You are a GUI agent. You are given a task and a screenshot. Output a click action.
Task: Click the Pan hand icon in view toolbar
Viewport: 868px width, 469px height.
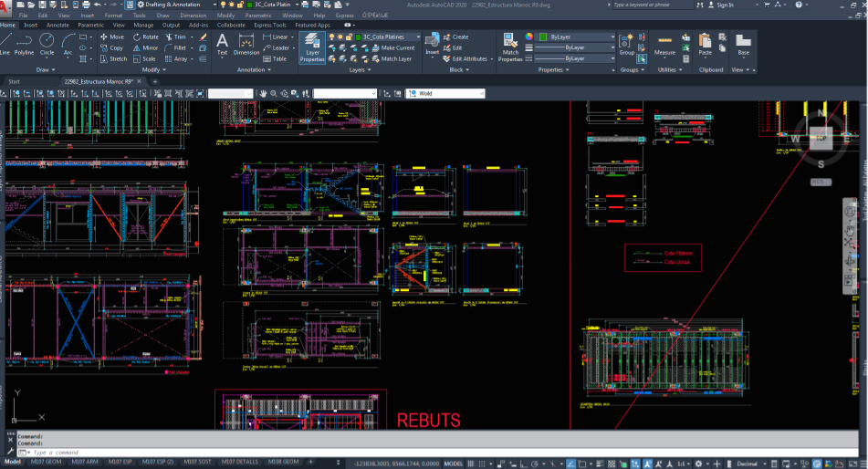(x=263, y=94)
